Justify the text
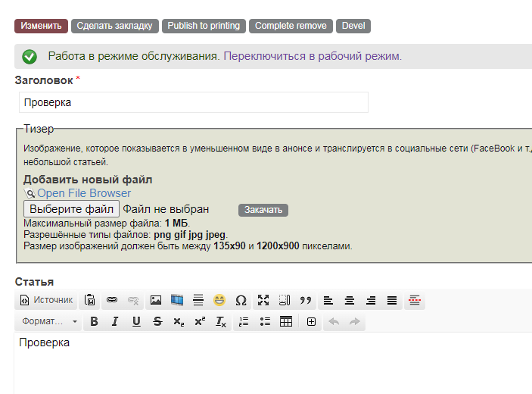The height and width of the screenshot is (394, 532). click(392, 300)
